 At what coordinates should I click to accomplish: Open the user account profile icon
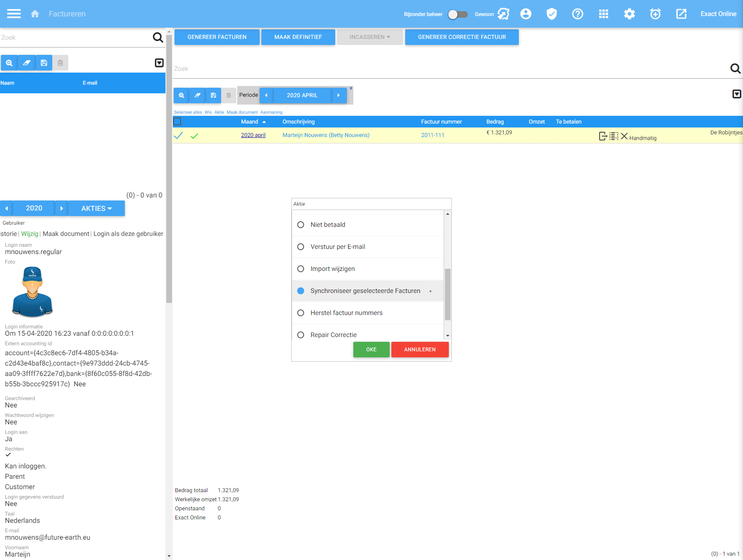click(x=526, y=14)
